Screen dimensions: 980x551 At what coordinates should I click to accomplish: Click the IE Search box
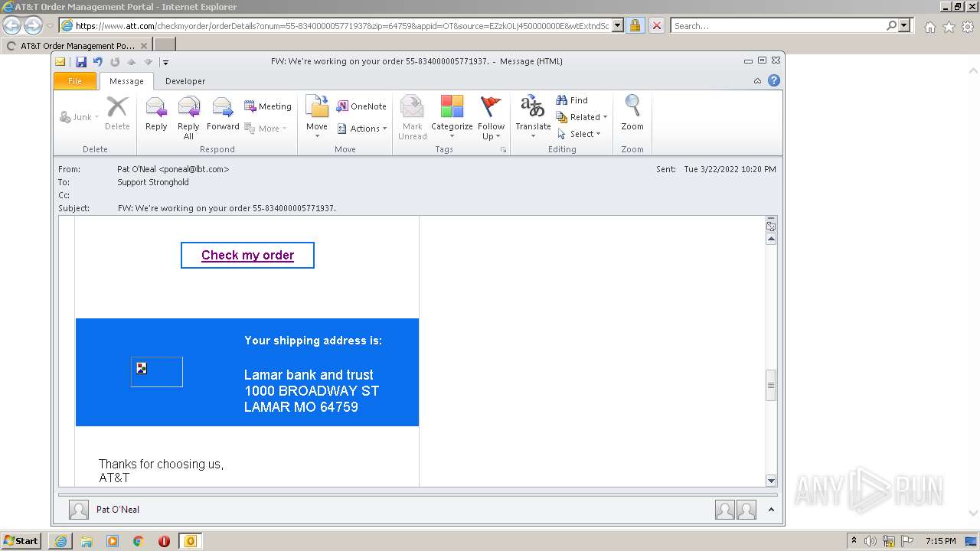click(x=777, y=25)
